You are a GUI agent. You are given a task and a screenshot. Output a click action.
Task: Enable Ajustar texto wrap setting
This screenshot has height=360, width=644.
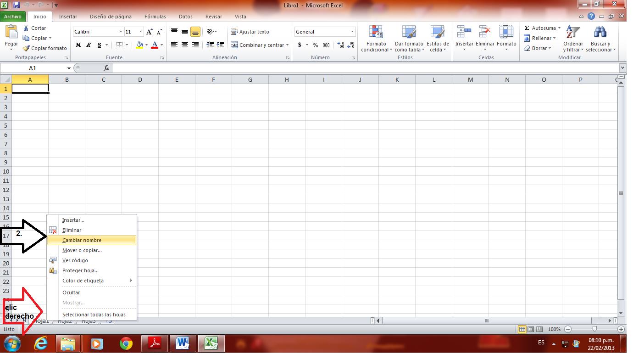click(x=250, y=31)
